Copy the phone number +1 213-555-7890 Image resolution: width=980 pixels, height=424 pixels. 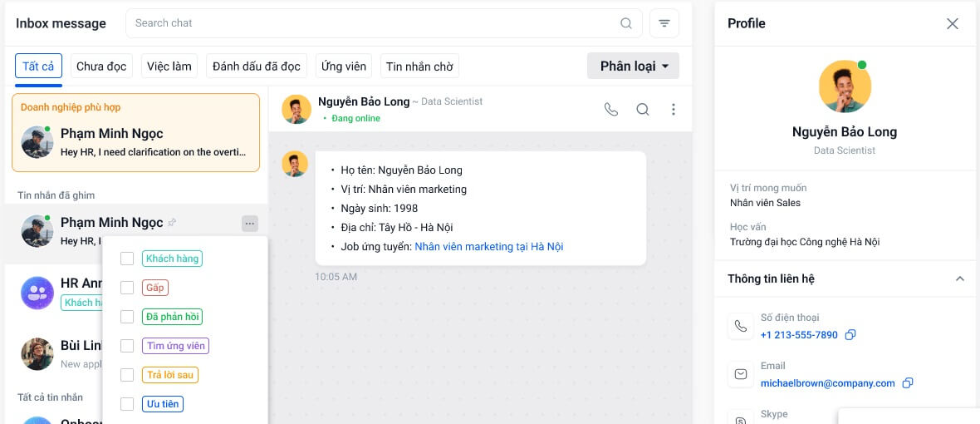coord(850,335)
